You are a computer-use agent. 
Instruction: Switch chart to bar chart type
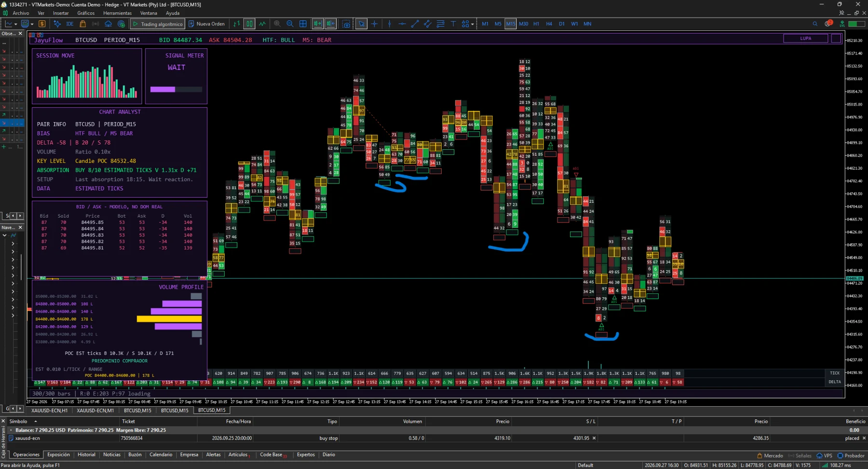(x=236, y=24)
